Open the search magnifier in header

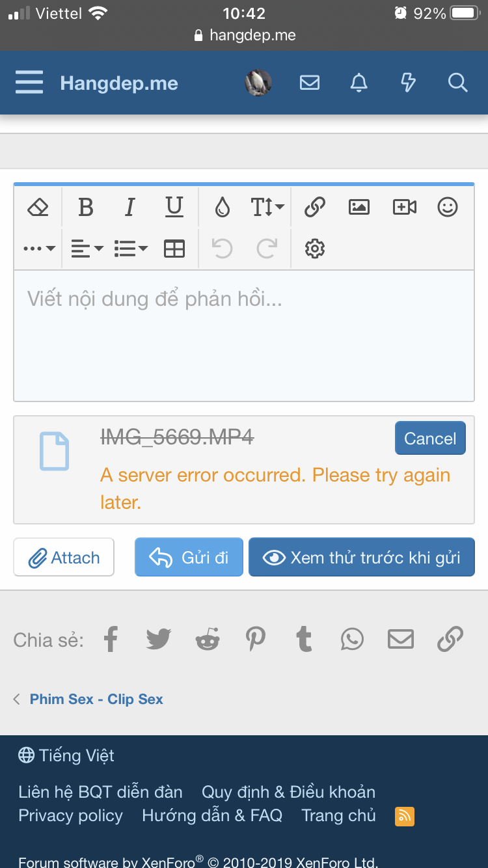point(457,83)
